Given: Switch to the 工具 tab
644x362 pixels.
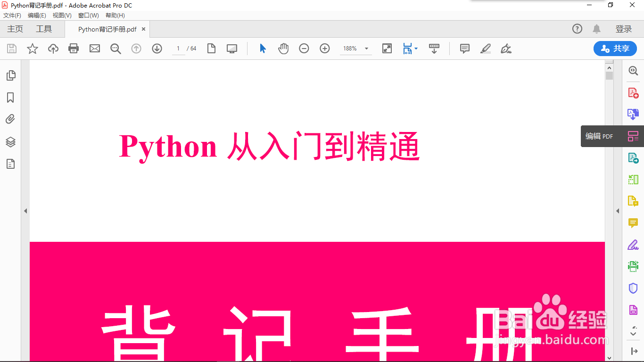Looking at the screenshot, I should coord(43,29).
